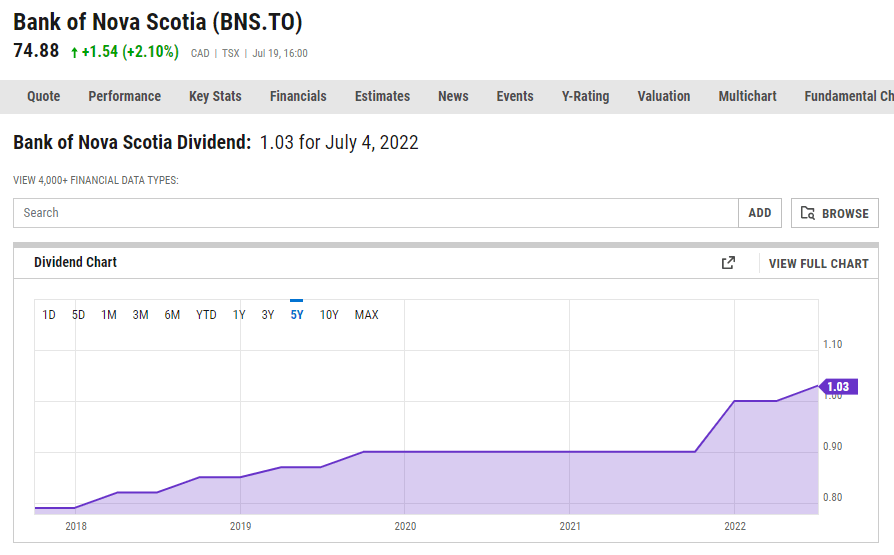Switch to the Performance tab
This screenshot has width=894, height=555.
(x=125, y=97)
